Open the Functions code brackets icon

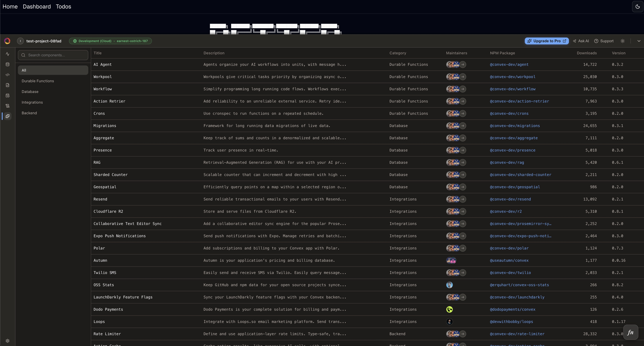pos(8,75)
